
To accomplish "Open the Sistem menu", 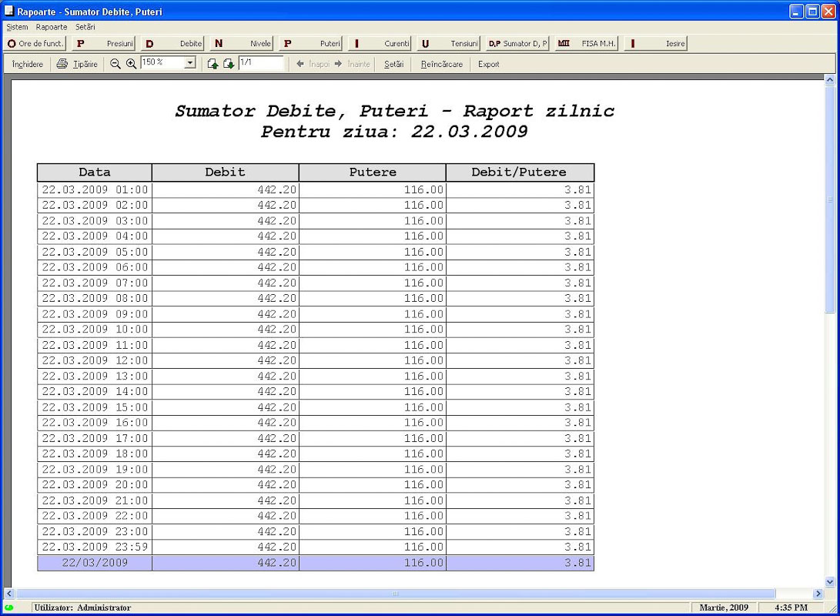I will 17,27.
